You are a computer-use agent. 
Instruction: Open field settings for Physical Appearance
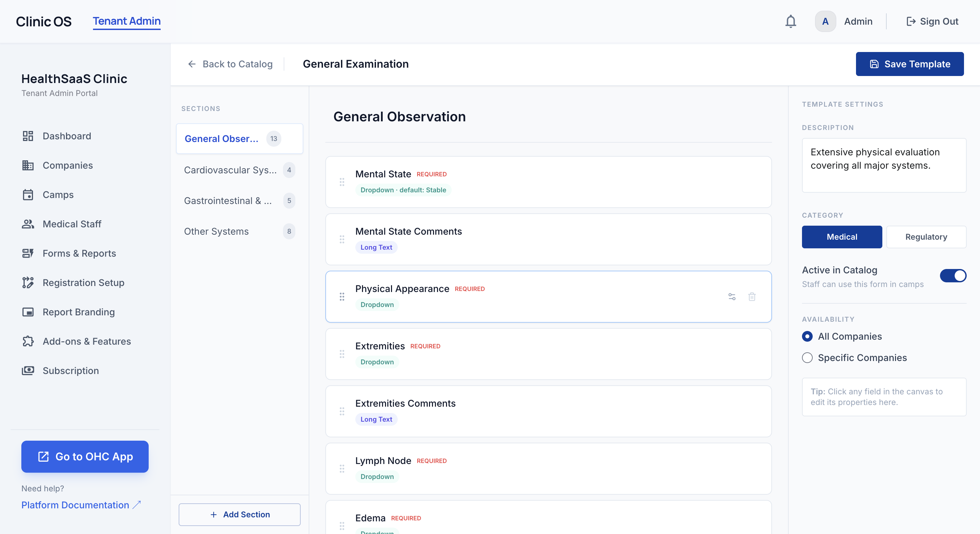[x=732, y=297]
